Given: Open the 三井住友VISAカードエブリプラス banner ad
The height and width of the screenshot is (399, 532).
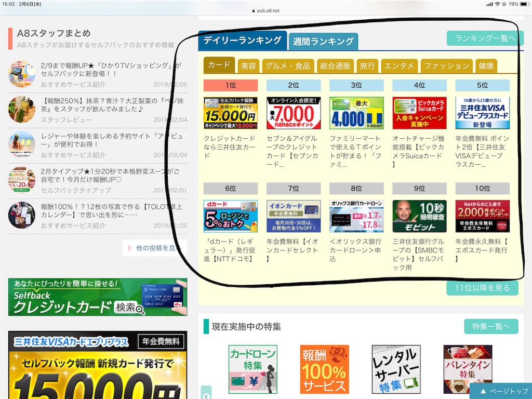Looking at the screenshot, I should pos(98,365).
